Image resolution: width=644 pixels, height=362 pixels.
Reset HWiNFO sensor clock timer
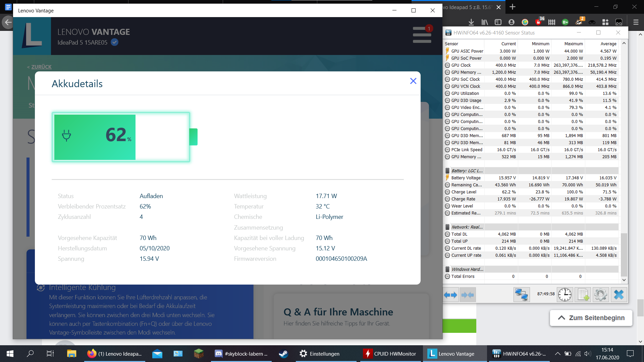(x=565, y=295)
